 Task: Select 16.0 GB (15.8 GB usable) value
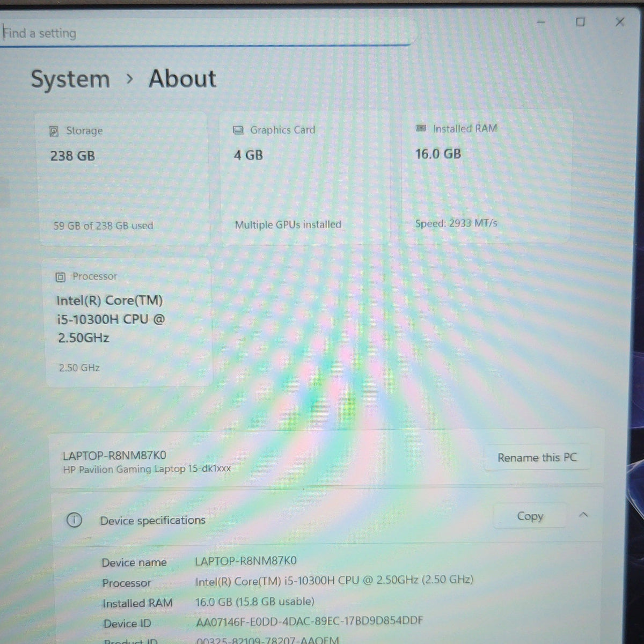[255, 602]
